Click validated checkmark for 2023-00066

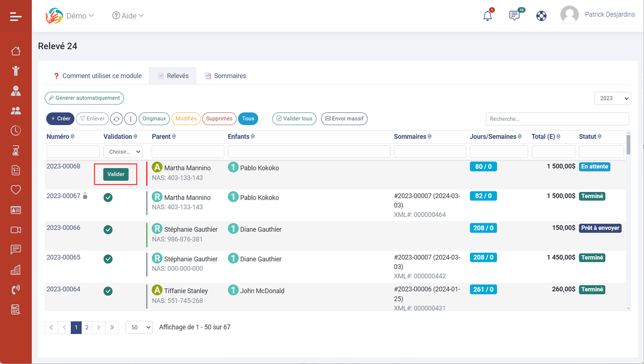tap(108, 230)
